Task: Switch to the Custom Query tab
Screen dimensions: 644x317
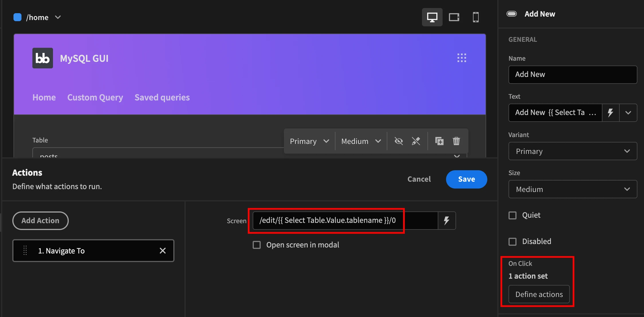Action: pos(95,98)
